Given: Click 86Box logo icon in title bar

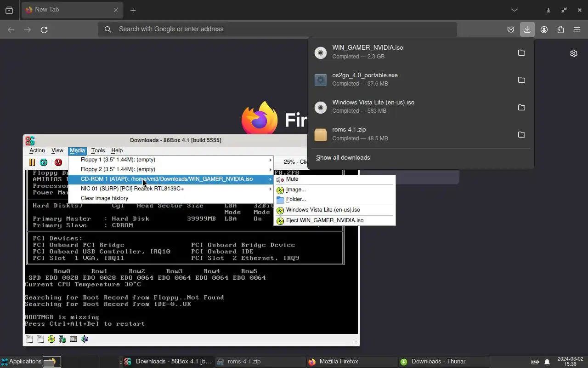Looking at the screenshot, I should point(30,140).
